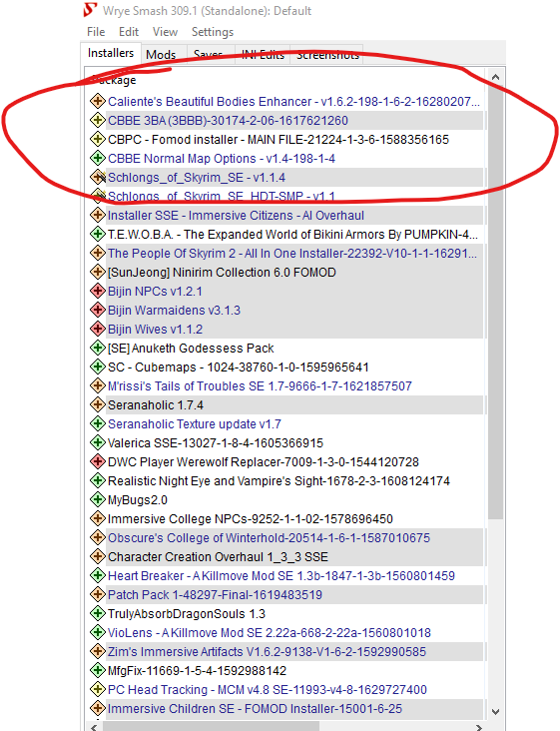Select CBPC - Fomod installer MAIN FILE name
The height and width of the screenshot is (731, 560).
[279, 140]
